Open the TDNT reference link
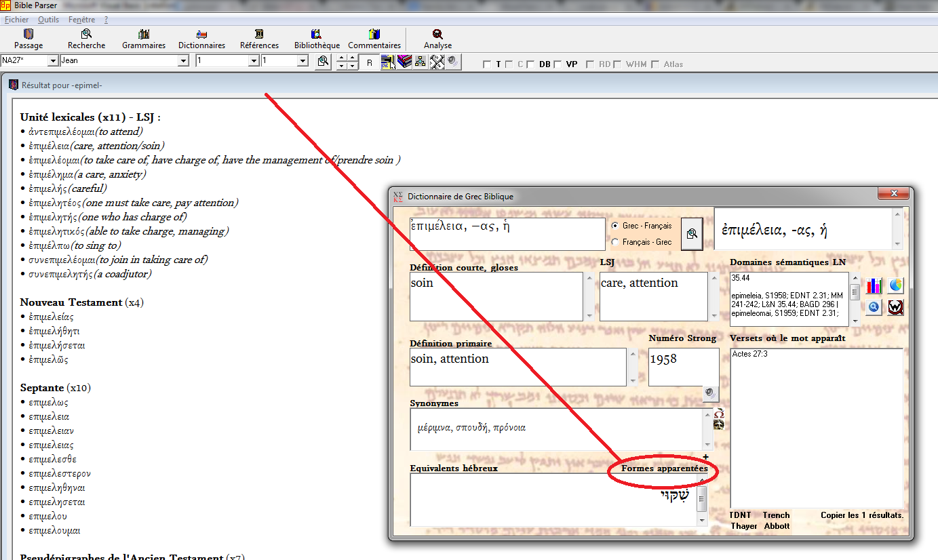The height and width of the screenshot is (560, 938). click(x=741, y=515)
